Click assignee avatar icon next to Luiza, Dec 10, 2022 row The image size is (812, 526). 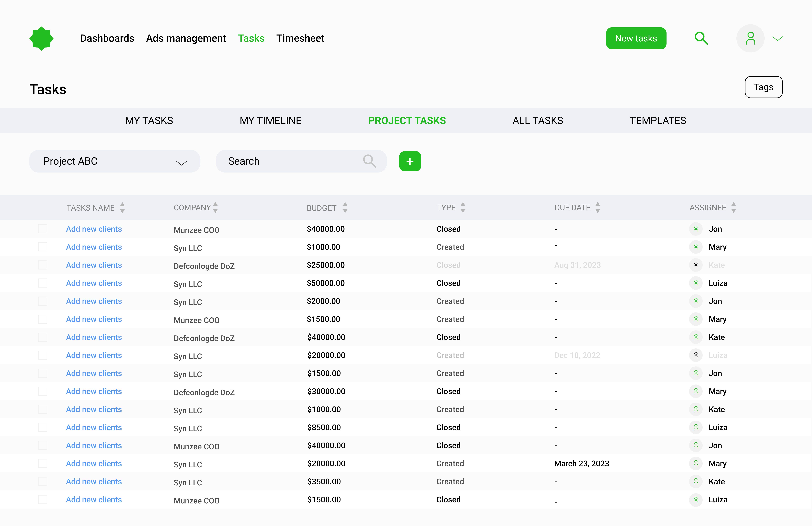pos(696,355)
